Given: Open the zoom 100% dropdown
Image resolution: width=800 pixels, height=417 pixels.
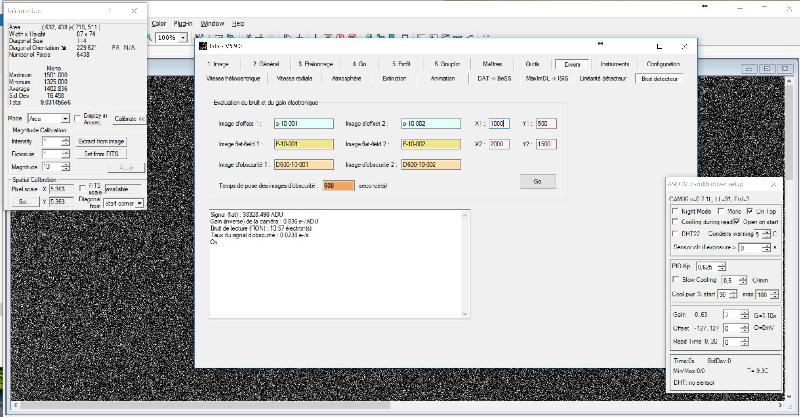Looking at the screenshot, I should click(183, 38).
